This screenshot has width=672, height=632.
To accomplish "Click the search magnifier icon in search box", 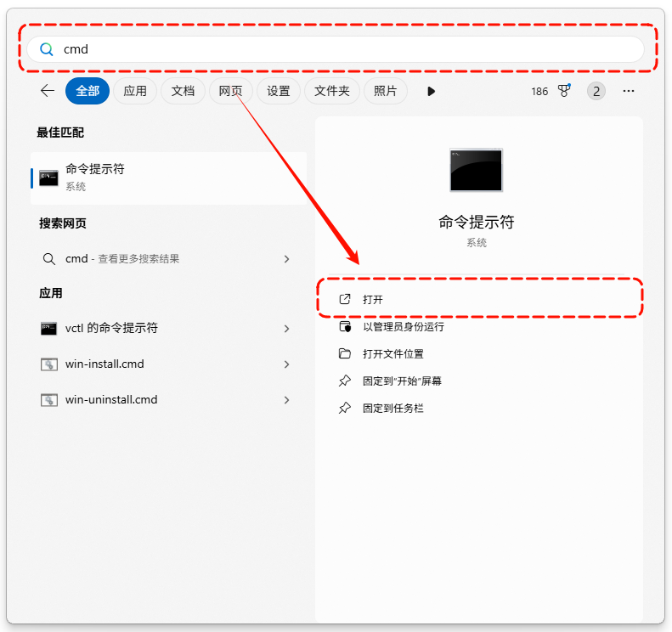I will 46,49.
